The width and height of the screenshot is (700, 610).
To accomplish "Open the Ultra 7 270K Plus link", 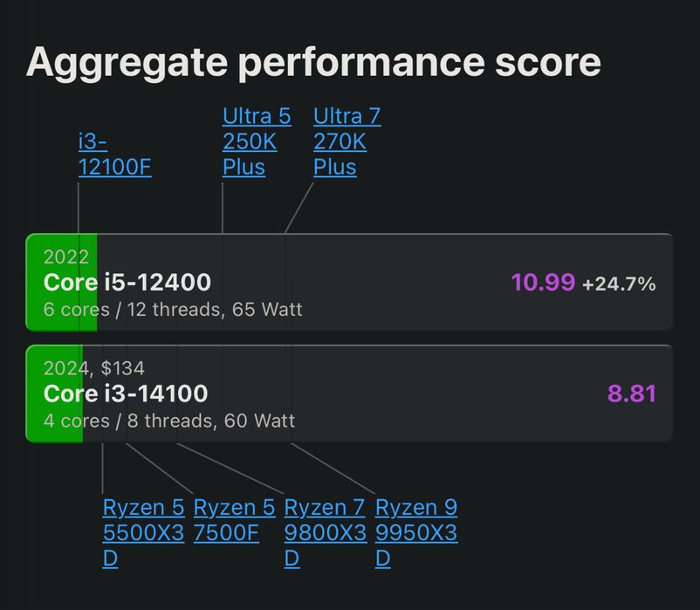I will pos(347,141).
